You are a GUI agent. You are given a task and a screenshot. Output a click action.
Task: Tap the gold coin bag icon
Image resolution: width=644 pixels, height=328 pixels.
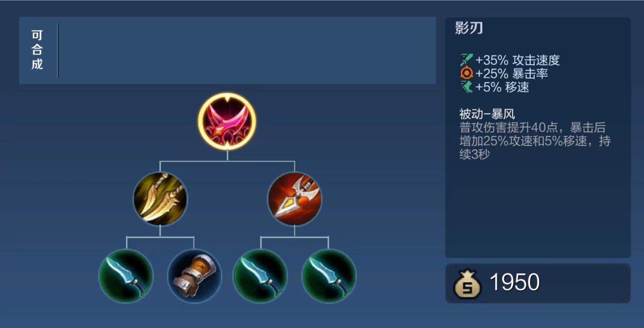pos(467,284)
